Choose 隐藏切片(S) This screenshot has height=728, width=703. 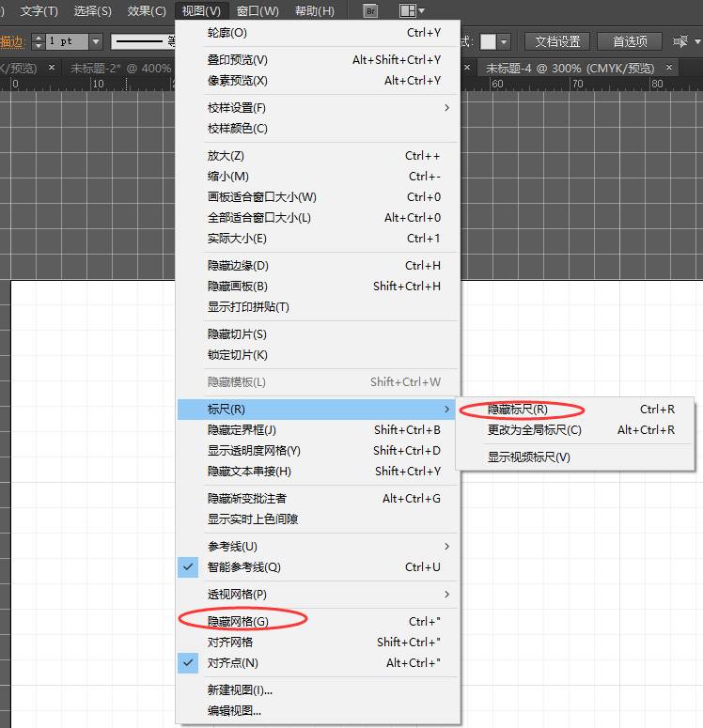319,334
